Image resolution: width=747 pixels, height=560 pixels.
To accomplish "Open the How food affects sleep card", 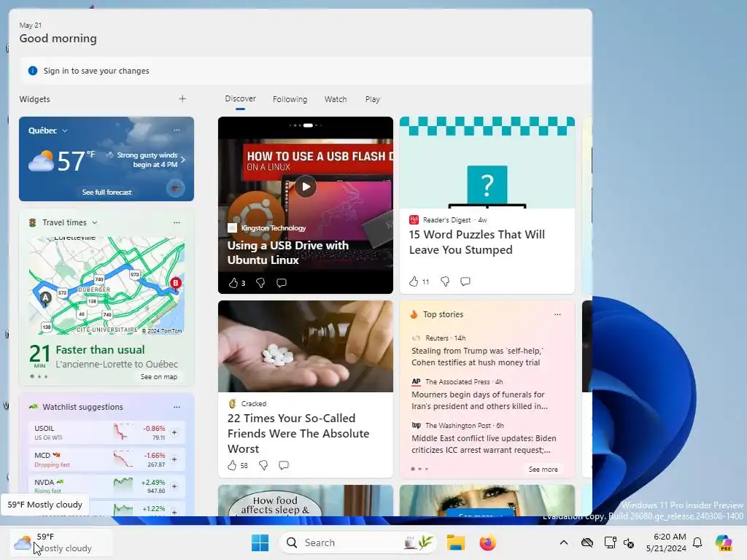I will pos(306,500).
